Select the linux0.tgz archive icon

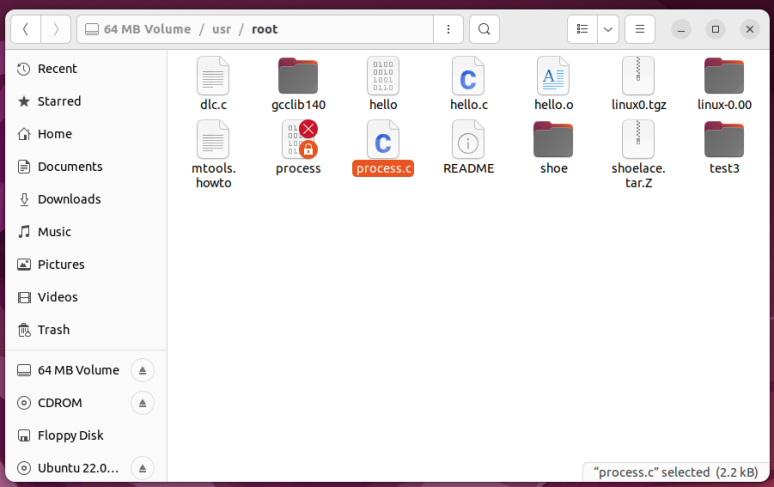pos(638,76)
